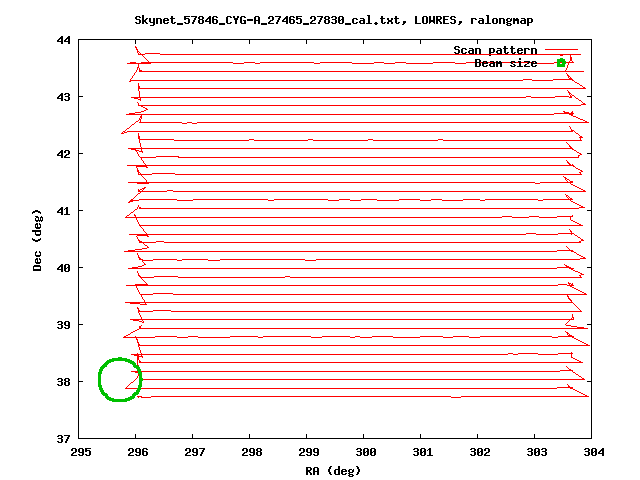Click the RA tick label 303

click(x=537, y=452)
